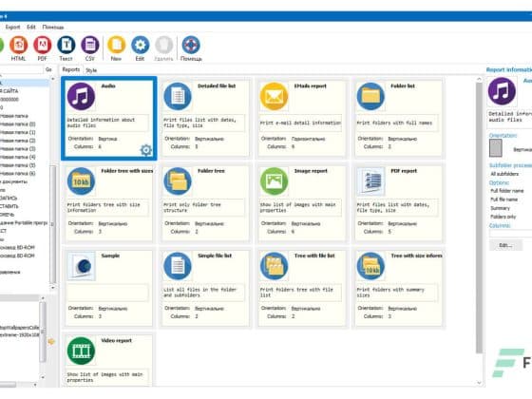Click gear settings icon on Audio card
The height and width of the screenshot is (399, 532).
click(x=146, y=150)
